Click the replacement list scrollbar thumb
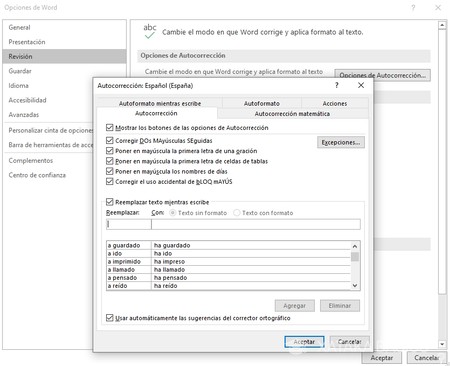The width and height of the screenshot is (450, 366). [x=355, y=257]
